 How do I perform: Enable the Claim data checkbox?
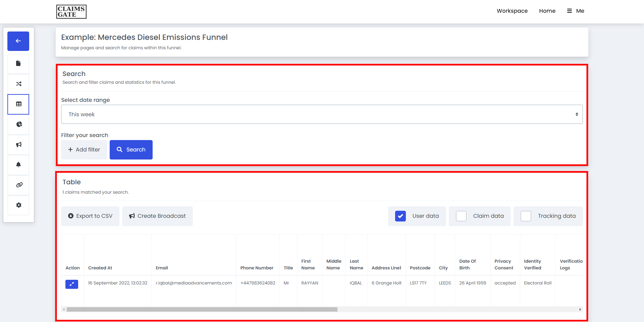461,216
